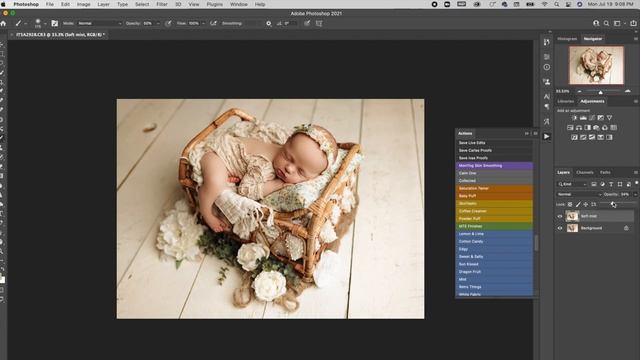The height and width of the screenshot is (360, 640).
Task: Add a Channel Mixer adjustment
Action: (605, 128)
